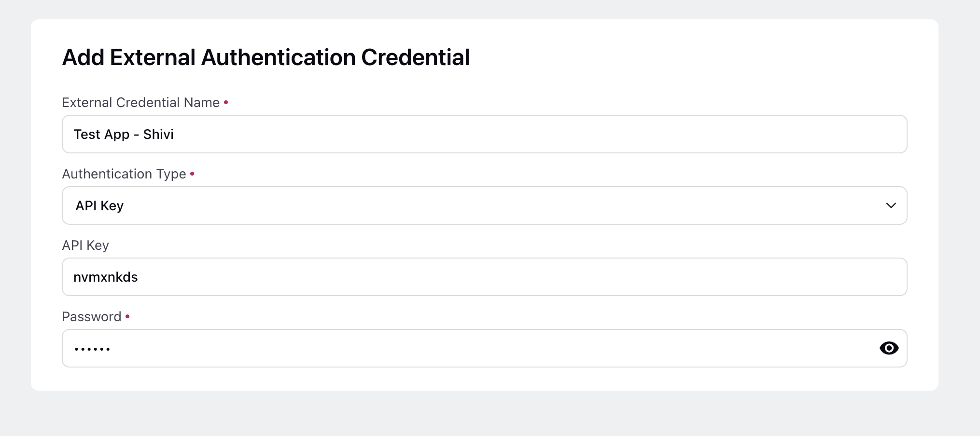
Task: Click the External Credential Name input field
Action: tap(484, 134)
